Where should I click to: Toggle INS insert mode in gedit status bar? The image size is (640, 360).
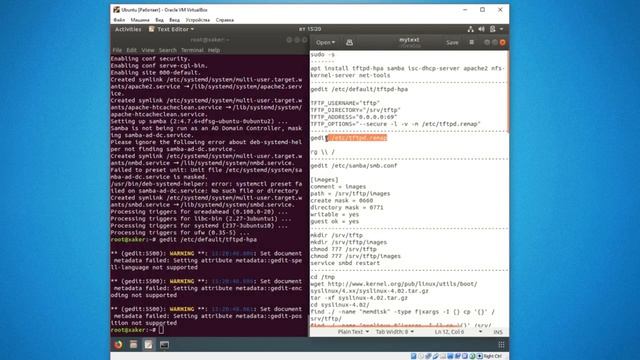click(498, 332)
